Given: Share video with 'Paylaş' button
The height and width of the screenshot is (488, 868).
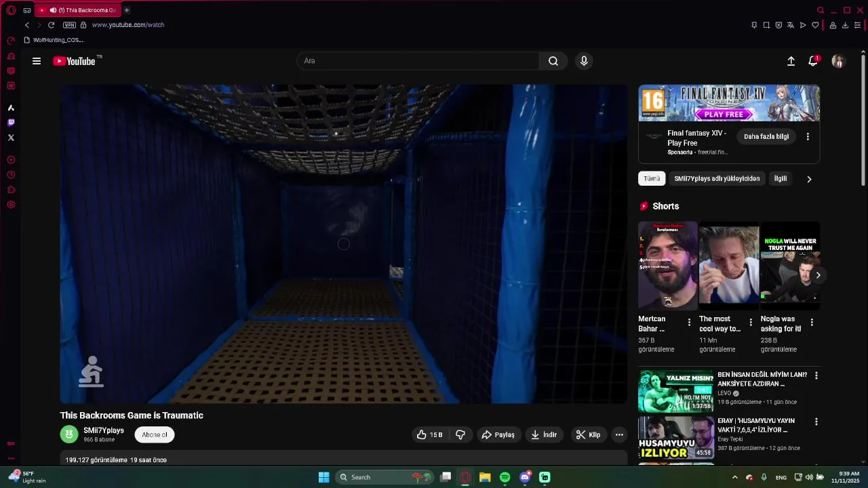Looking at the screenshot, I should pyautogui.click(x=498, y=434).
